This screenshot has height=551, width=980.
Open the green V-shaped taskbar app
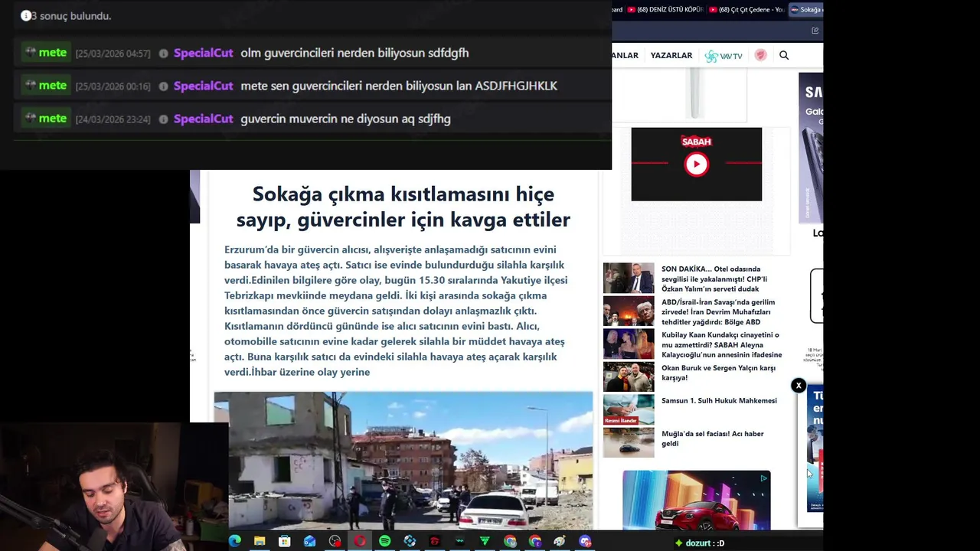click(x=485, y=541)
